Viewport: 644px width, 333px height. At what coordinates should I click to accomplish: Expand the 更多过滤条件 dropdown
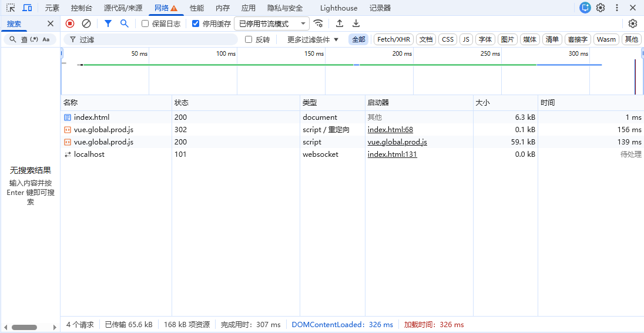point(313,39)
